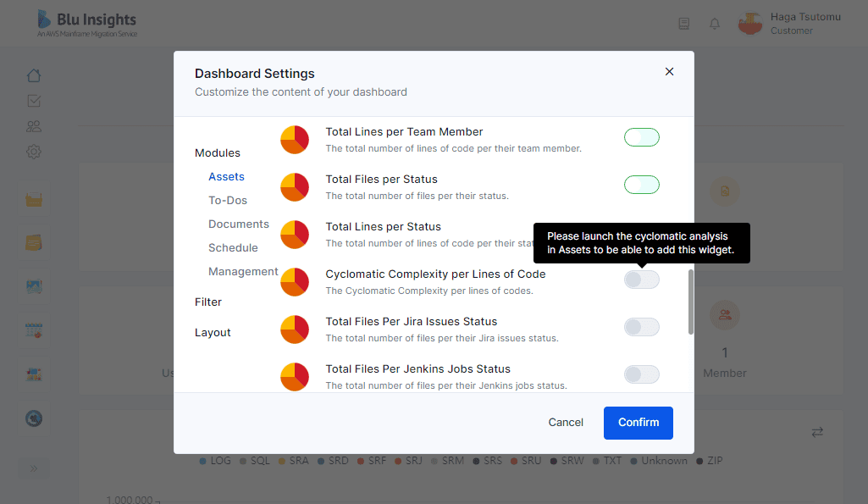Select the To-Dos module tab
This screenshot has width=868, height=504.
228,201
